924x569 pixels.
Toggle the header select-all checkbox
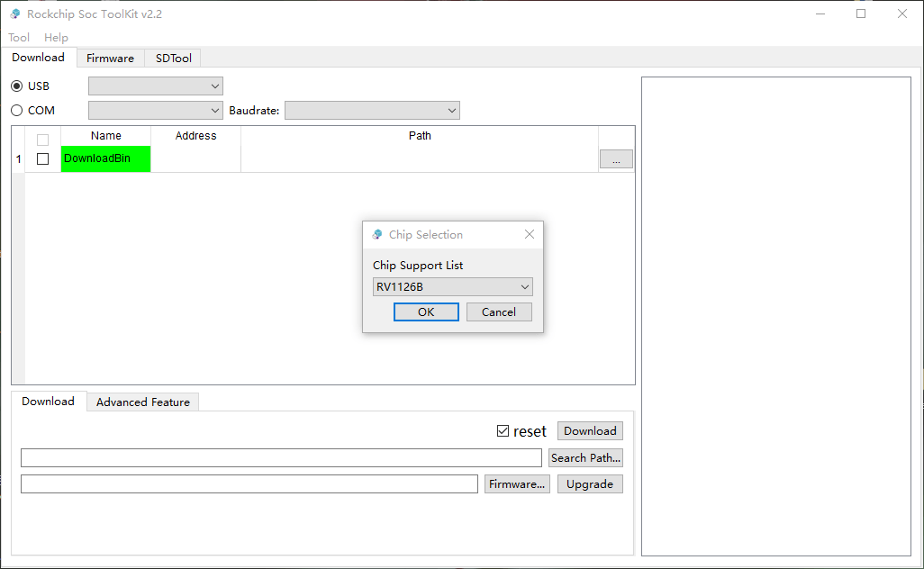point(42,140)
